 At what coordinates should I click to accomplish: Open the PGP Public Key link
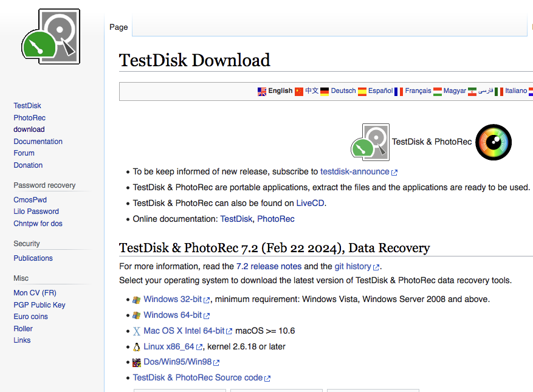click(40, 305)
